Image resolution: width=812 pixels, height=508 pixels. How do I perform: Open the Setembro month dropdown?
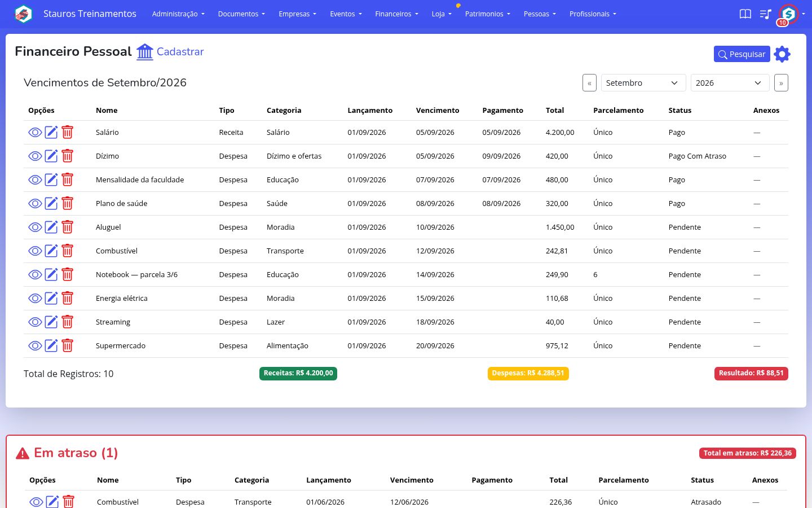coord(643,82)
